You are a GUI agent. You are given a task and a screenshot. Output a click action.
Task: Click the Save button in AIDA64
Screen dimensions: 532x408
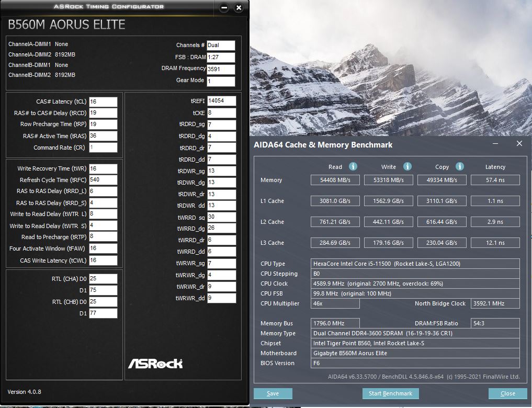tap(273, 393)
